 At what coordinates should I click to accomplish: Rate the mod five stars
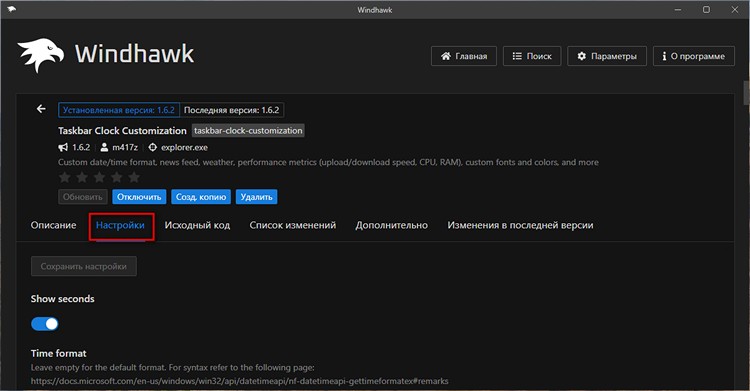[x=134, y=178]
